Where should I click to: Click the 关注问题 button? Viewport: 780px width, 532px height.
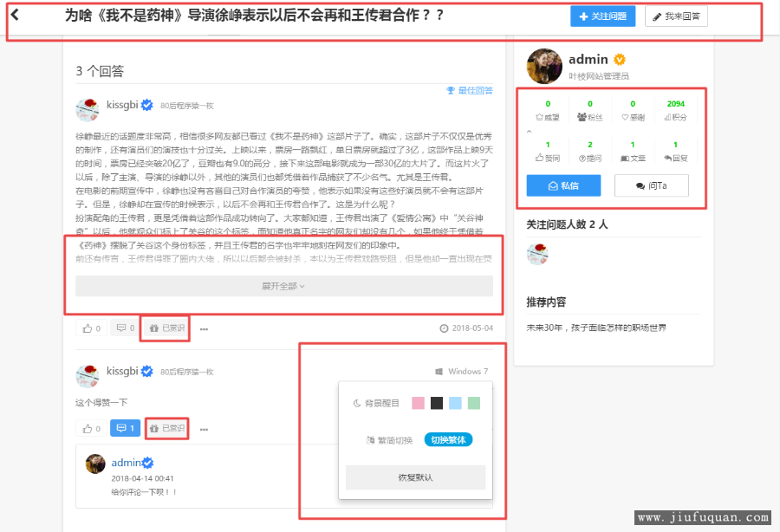tap(602, 16)
